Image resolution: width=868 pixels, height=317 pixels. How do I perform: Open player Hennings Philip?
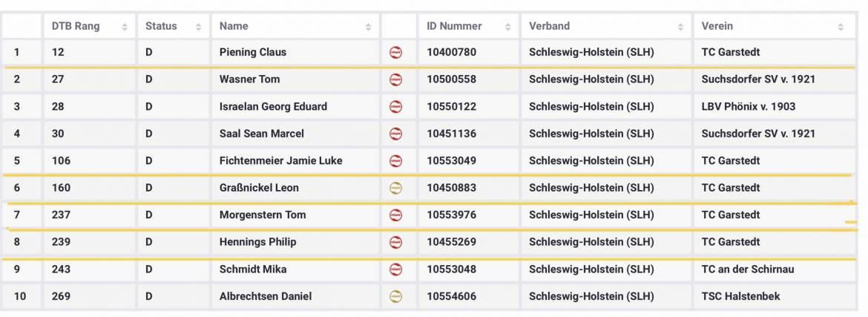click(x=257, y=242)
